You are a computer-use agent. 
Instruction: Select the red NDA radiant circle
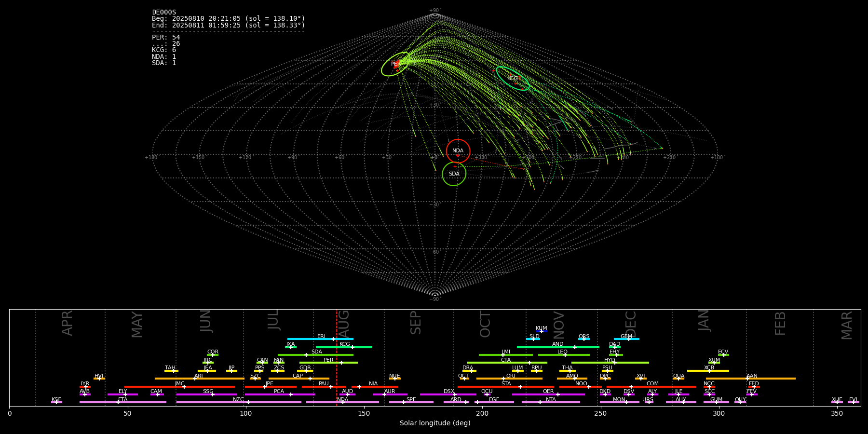tap(458, 151)
